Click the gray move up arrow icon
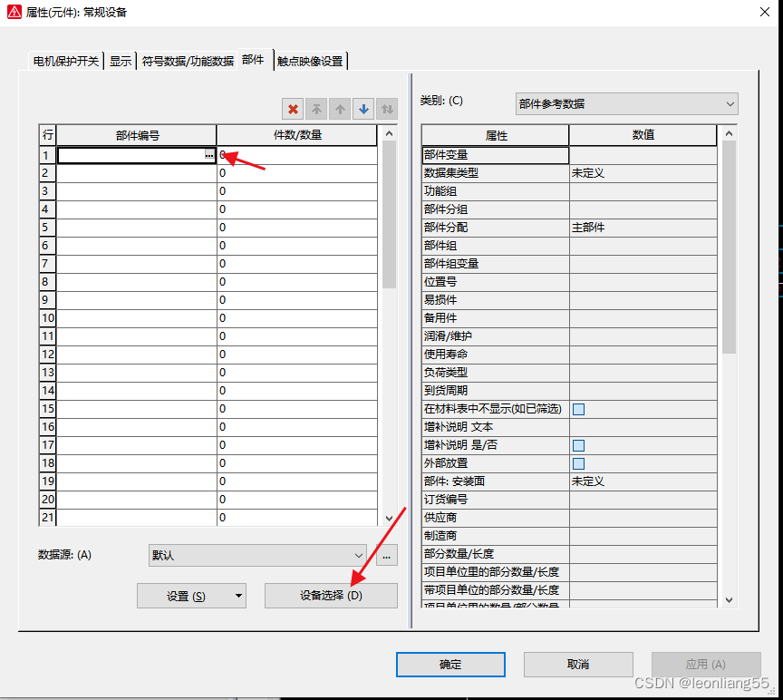Screen dimensions: 783x700 pyautogui.click(x=341, y=110)
